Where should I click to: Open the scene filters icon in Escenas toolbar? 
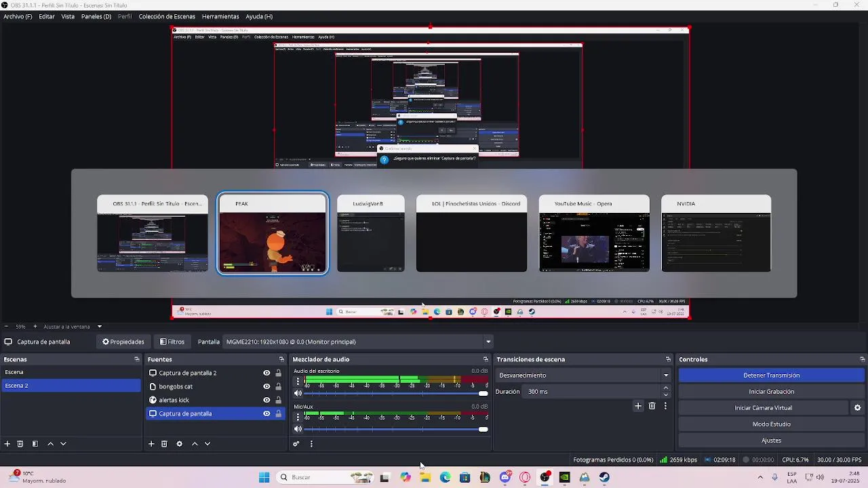35,444
